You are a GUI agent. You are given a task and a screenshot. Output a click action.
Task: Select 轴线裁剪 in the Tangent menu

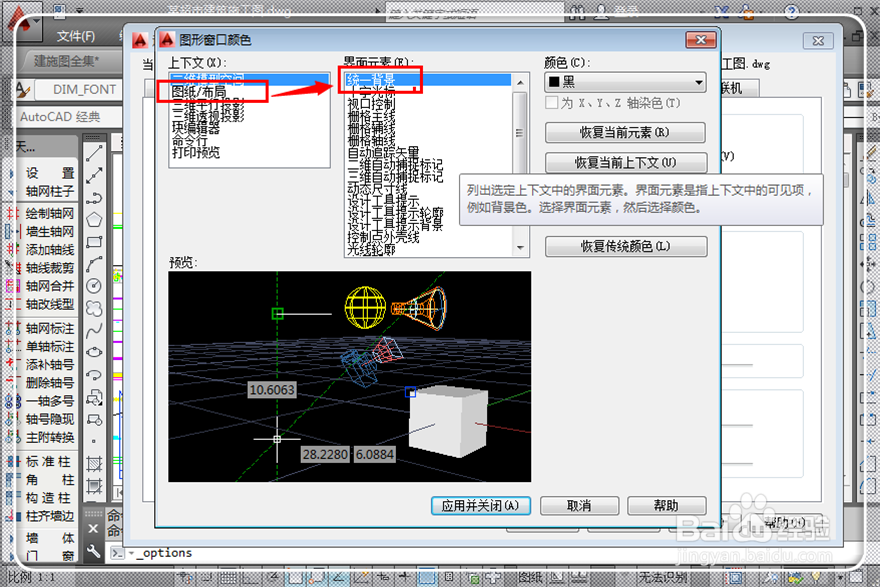click(x=50, y=268)
